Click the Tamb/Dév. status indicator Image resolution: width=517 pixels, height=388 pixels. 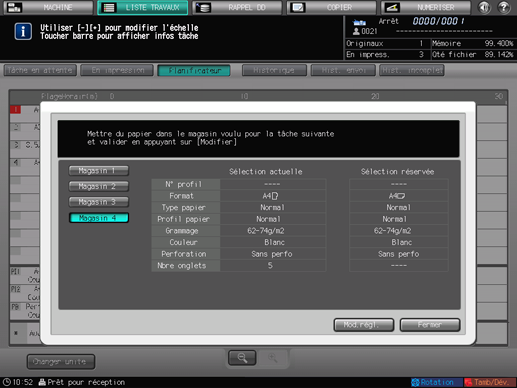[490, 382]
